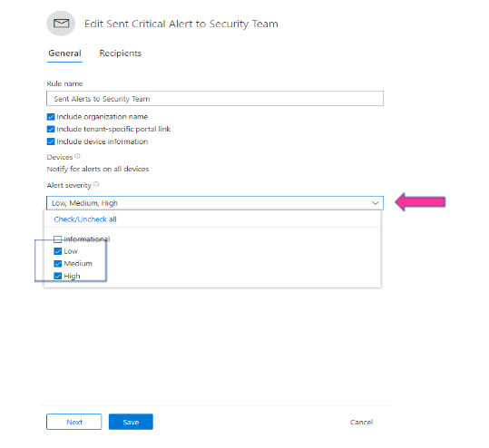The height and width of the screenshot is (448, 489).
Task: Click the pink arrow annotation
Action: [420, 201]
